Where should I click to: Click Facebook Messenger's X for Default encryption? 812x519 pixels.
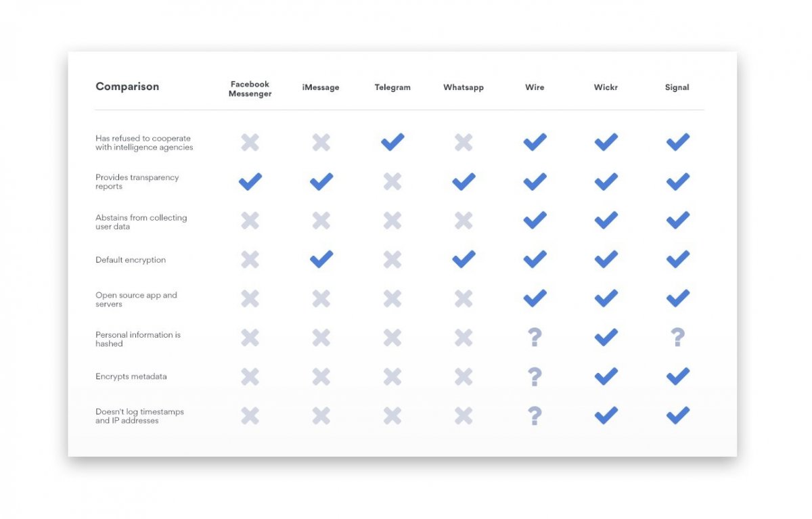click(250, 259)
